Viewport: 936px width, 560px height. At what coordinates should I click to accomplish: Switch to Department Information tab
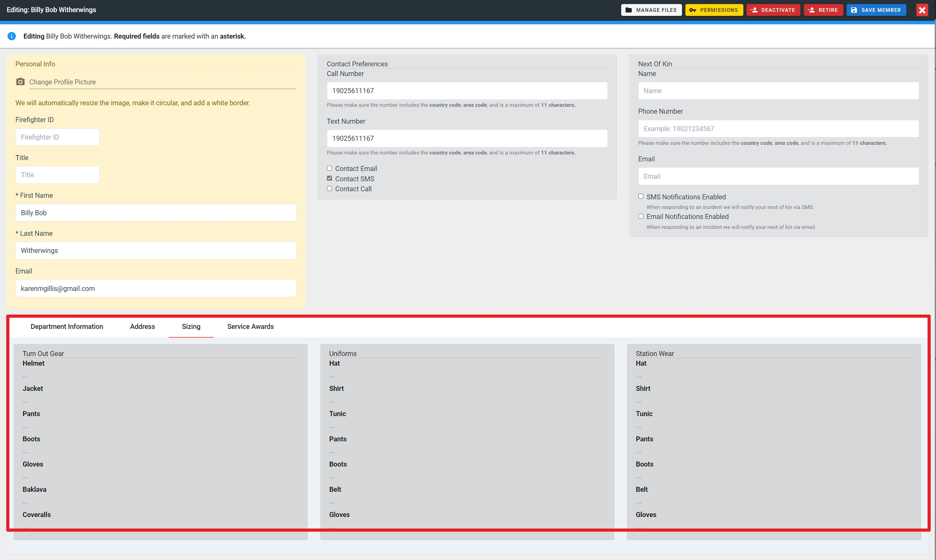(x=67, y=326)
